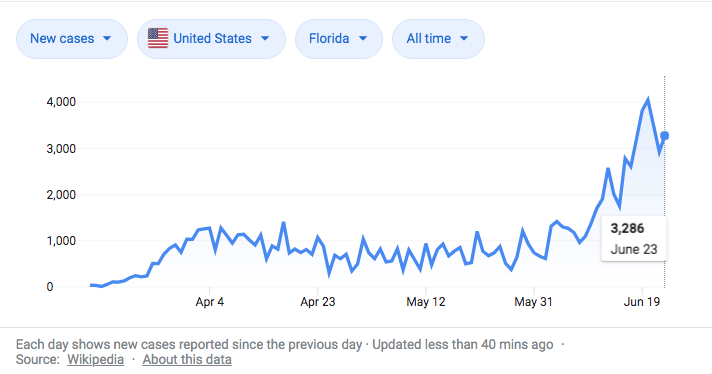Click the June 23 data point dot
712x374 pixels.
point(665,136)
